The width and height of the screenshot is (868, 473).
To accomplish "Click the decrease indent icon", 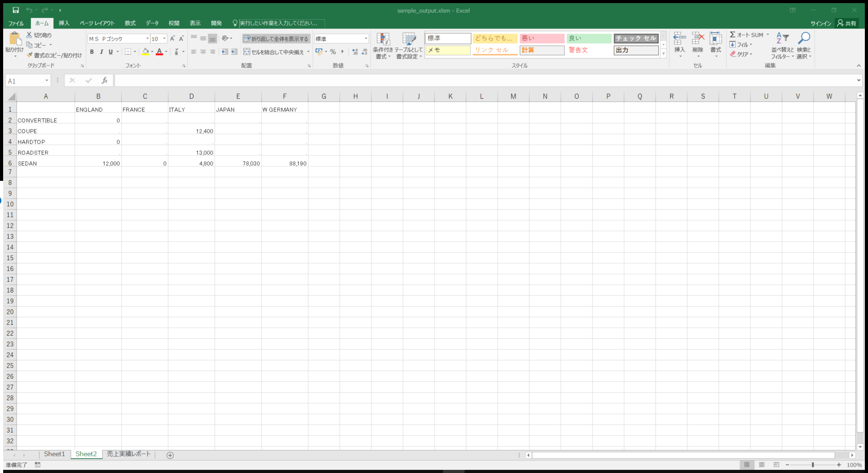I will tap(225, 52).
